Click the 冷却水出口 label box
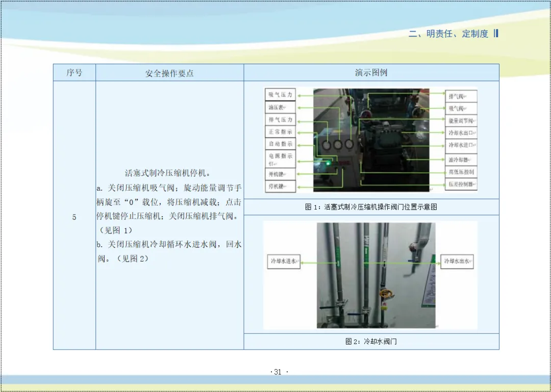 click(461, 133)
